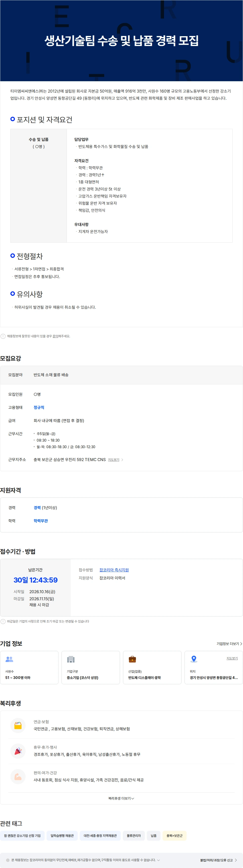
Task: Click 불법/허위/과장/오류 신고 link
Action: [216, 860]
